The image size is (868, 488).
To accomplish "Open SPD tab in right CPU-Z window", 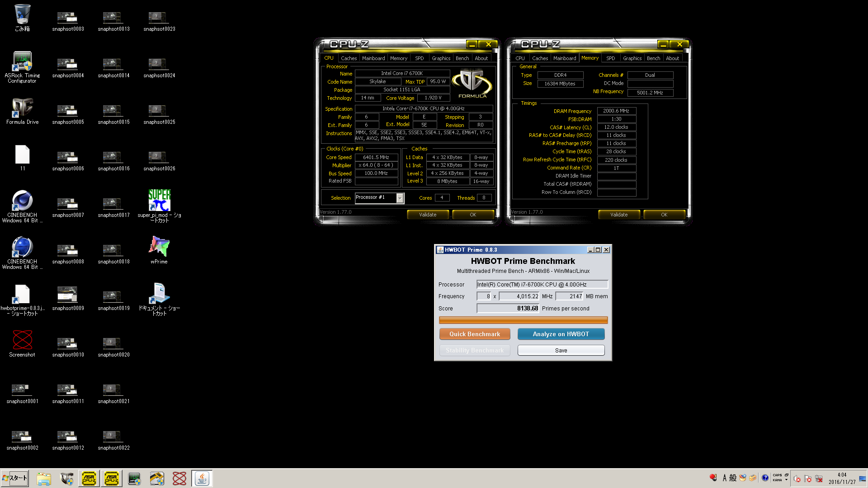I will 611,58.
